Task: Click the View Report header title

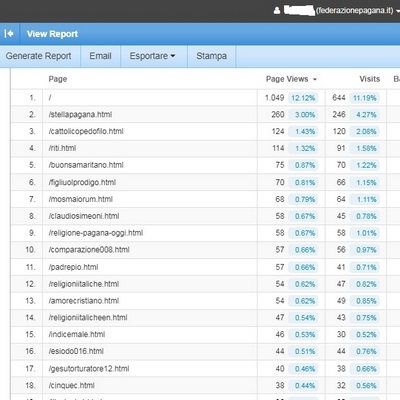Action: [x=52, y=34]
